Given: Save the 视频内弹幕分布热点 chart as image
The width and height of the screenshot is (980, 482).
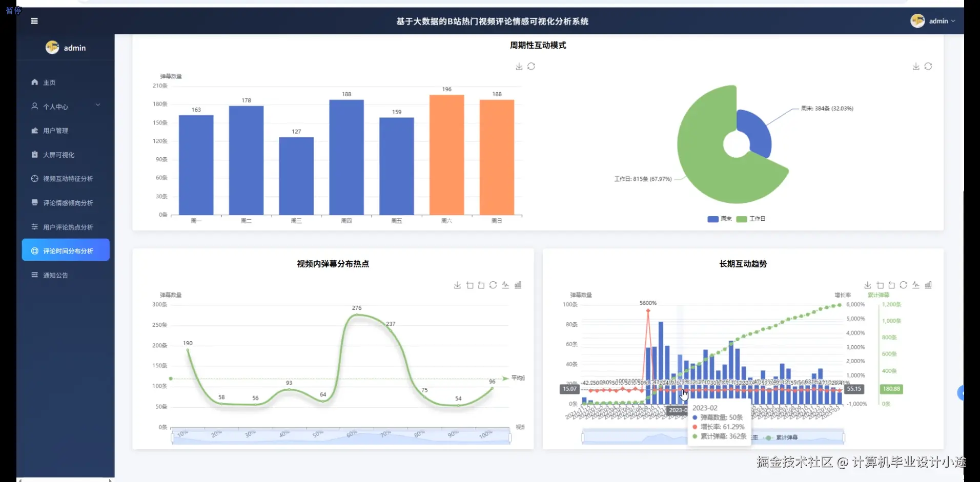Looking at the screenshot, I should (x=457, y=285).
